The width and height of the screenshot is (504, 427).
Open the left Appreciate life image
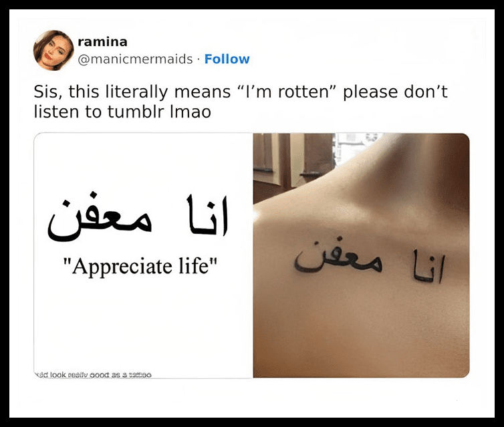pos(143,255)
